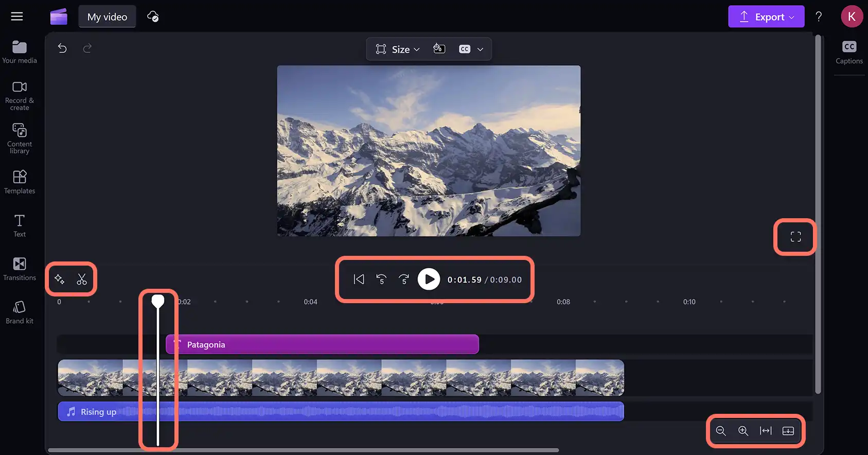The height and width of the screenshot is (455, 868).
Task: Check the cloud sync status icon
Action: 153,16
